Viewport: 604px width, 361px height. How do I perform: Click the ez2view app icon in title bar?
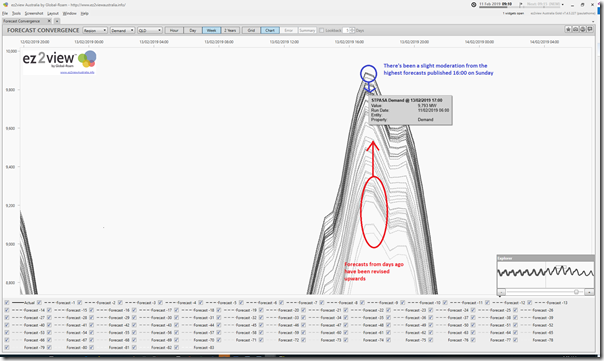(5, 5)
